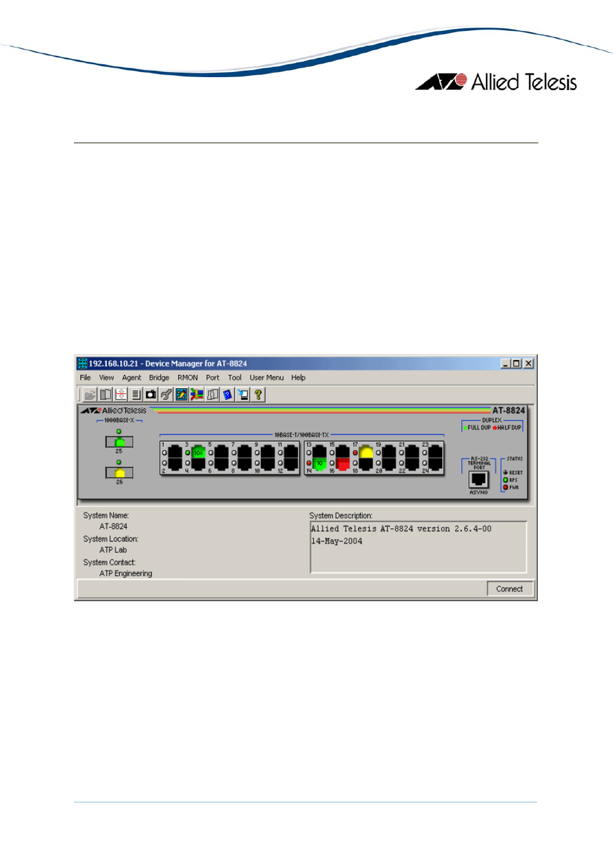Click the text list document toolbar icon
The height and width of the screenshot is (868, 613).
click(x=136, y=395)
